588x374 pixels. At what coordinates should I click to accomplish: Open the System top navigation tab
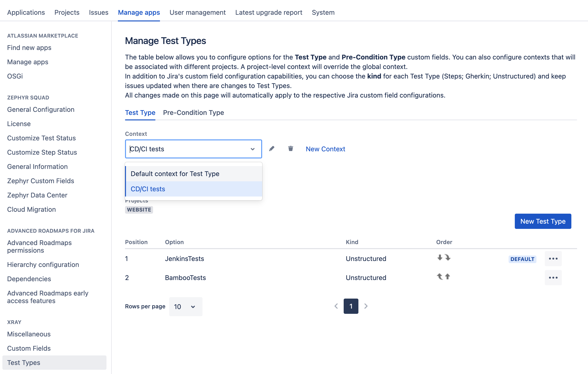323,12
